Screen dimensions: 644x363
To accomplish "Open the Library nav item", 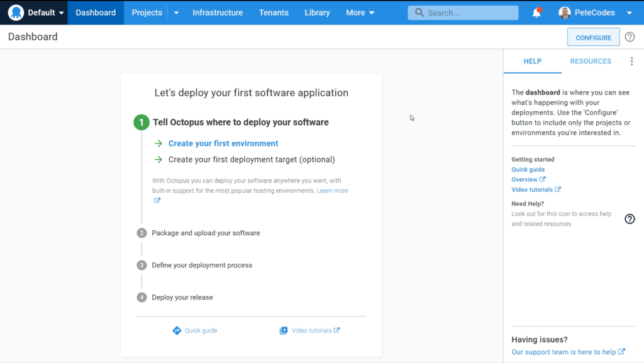I will click(x=317, y=13).
